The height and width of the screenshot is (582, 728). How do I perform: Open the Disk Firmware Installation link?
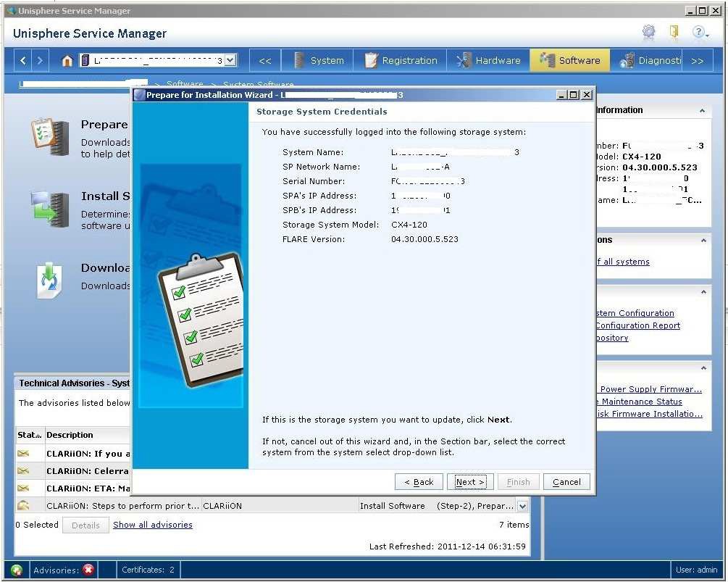(650, 414)
